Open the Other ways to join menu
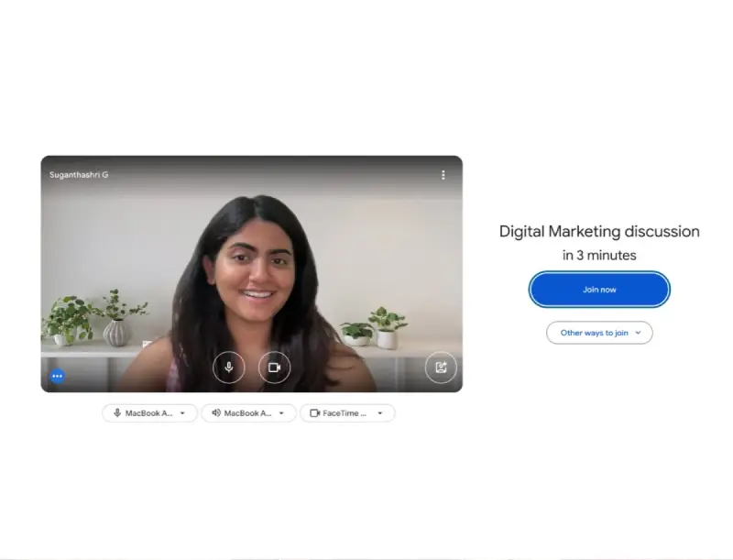The width and height of the screenshot is (733, 560). pos(595,333)
